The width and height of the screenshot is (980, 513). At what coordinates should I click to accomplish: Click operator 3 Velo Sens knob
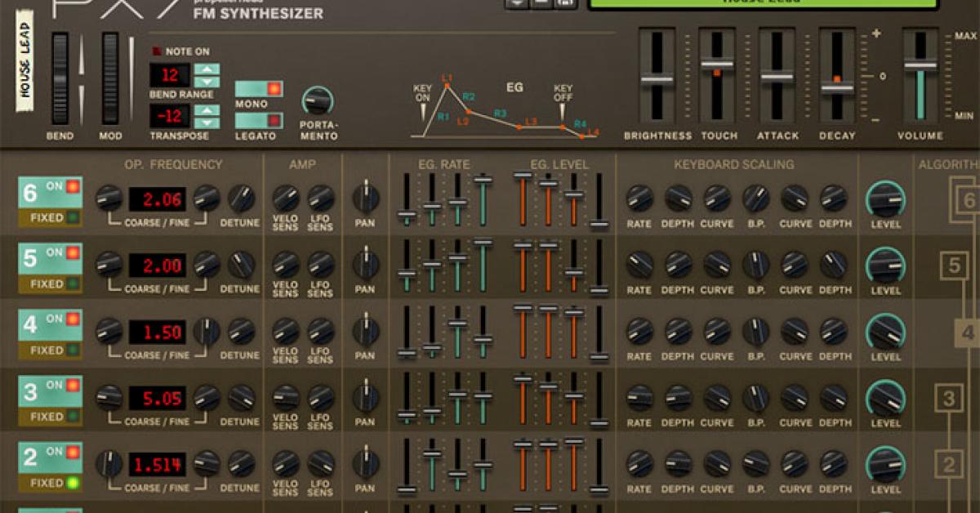(285, 397)
